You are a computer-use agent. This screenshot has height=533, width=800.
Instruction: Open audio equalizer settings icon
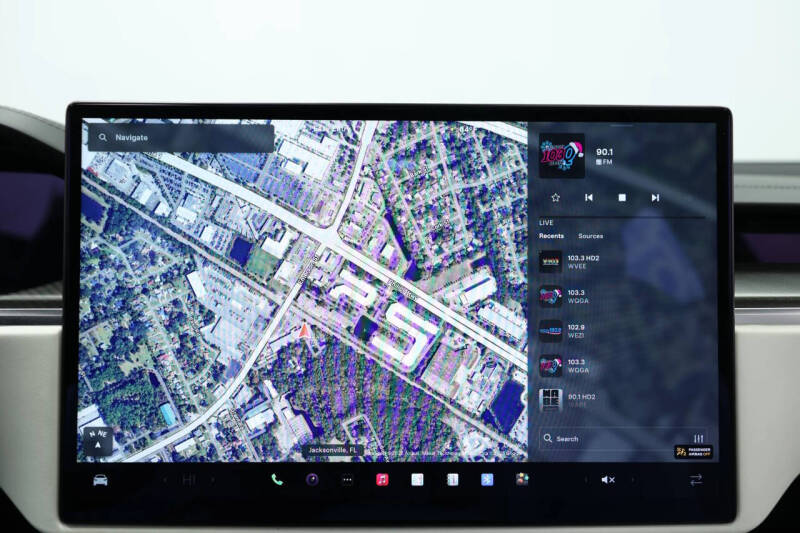click(x=698, y=439)
